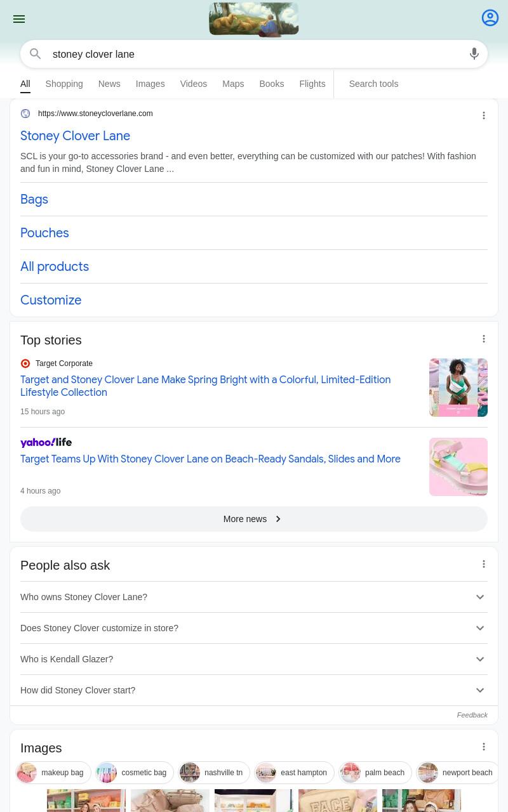The image size is (508, 812).
Task: Open options menu for stoneycloverlane.com result
Action: coord(484,115)
